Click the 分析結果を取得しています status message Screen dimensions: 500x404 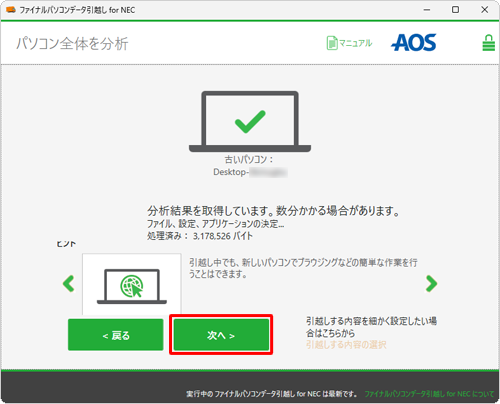click(273, 211)
